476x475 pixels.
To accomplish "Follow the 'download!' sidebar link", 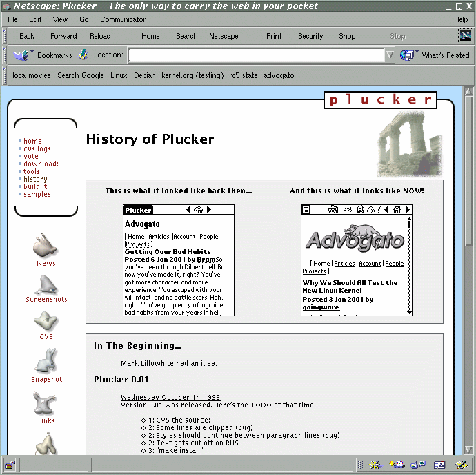I will point(41,164).
